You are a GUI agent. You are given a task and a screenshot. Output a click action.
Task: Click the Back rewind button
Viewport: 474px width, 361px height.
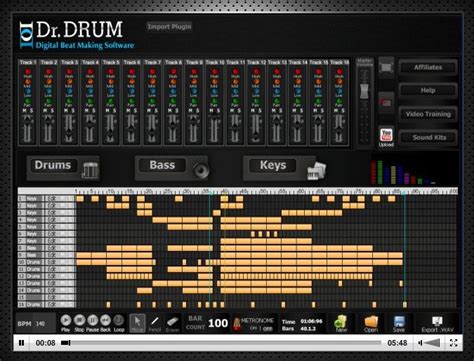pyautogui.click(x=105, y=320)
